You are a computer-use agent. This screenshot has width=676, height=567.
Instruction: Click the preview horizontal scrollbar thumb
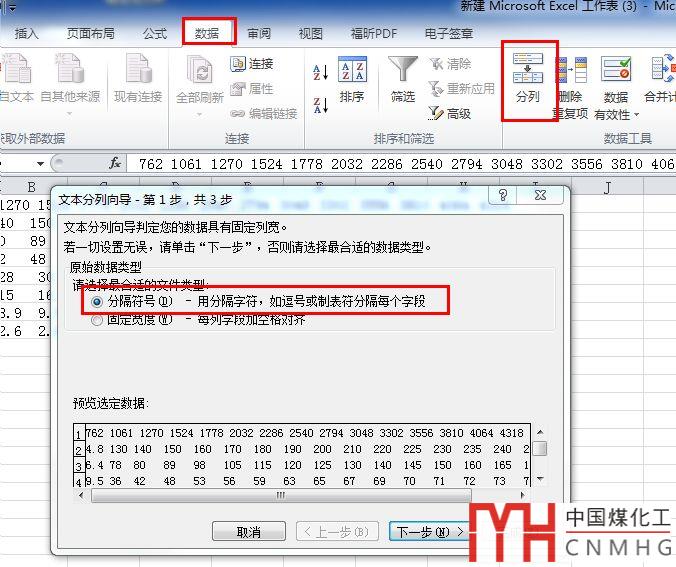pos(281,495)
